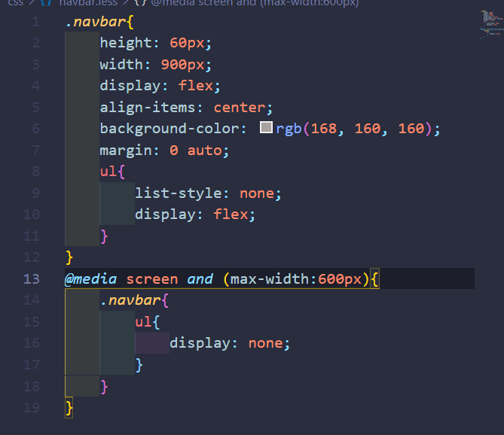Place cursor on '.navbar' selector on line 1
The width and height of the screenshot is (504, 435).
click(x=96, y=22)
